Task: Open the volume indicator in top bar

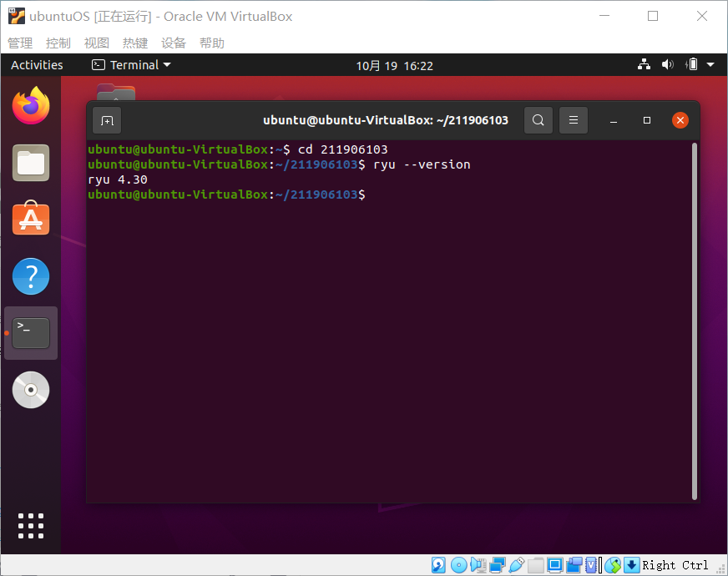Action: [x=667, y=64]
